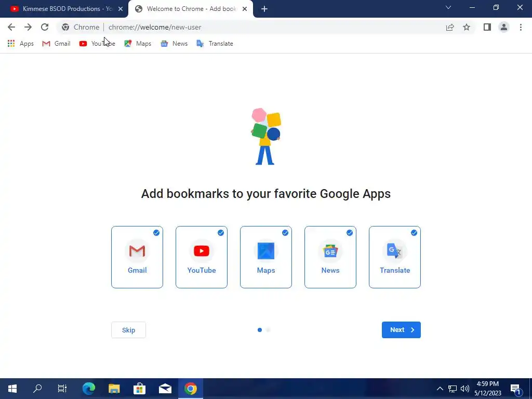Select the Welcome to Chrome tab
Screen dimensions: 532x399
(x=191, y=9)
